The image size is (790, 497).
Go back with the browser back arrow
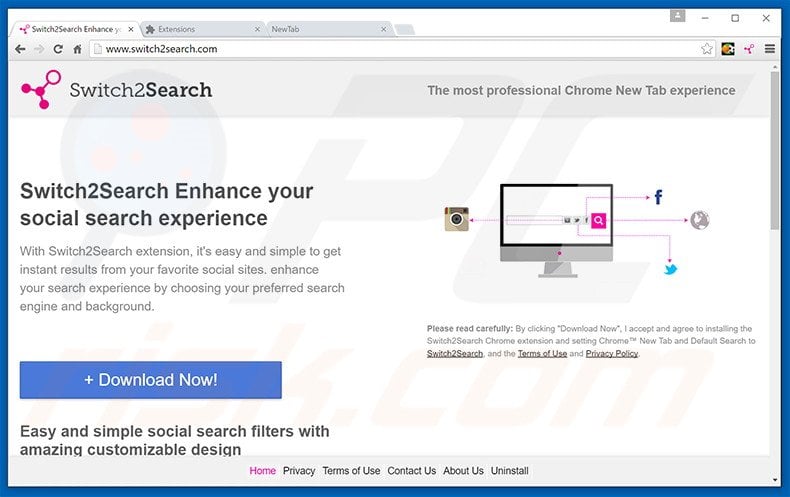(20, 49)
